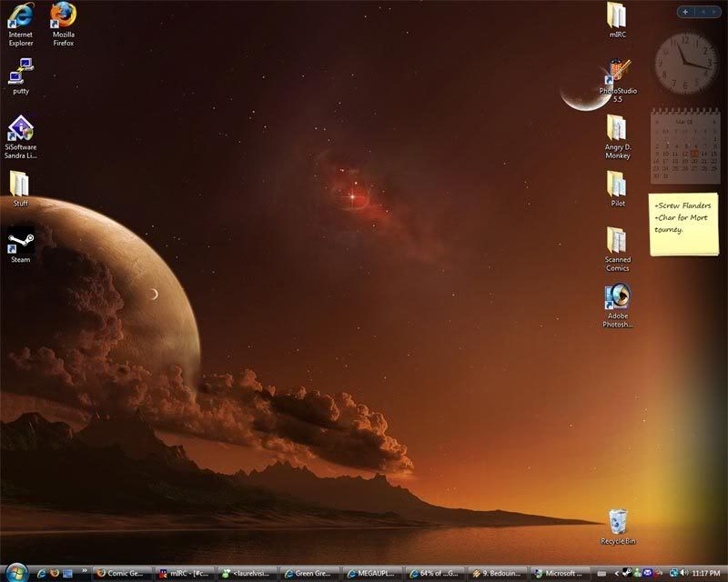Bring the MEGAUPLOAD window to front

373,573
